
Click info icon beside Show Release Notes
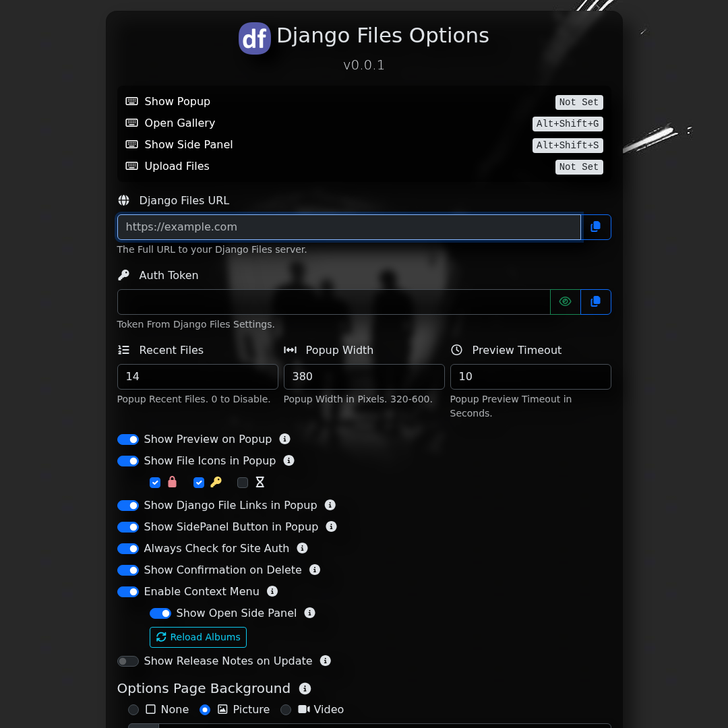[x=326, y=661]
